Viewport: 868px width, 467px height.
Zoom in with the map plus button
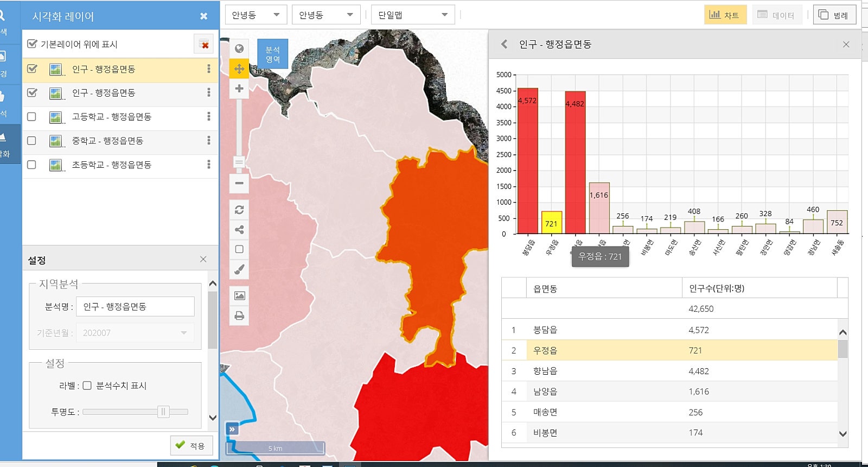(239, 89)
